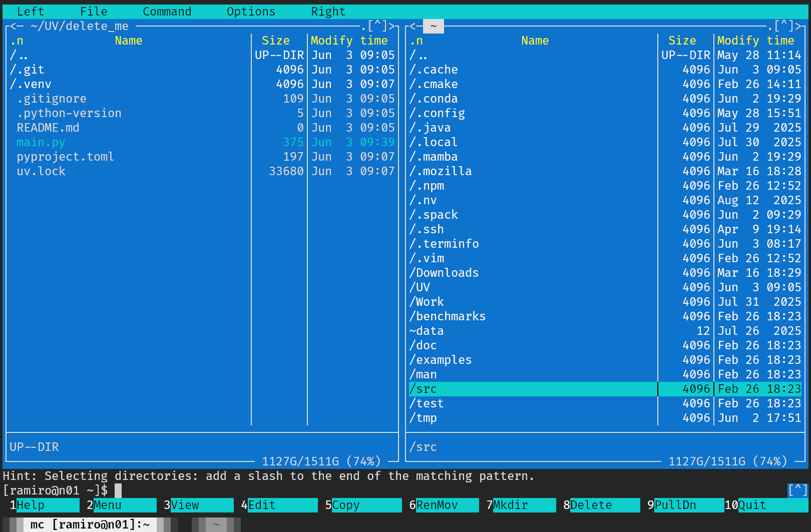Select the uv.lock file
The height and width of the screenshot is (532, 811).
pyautogui.click(x=202, y=171)
